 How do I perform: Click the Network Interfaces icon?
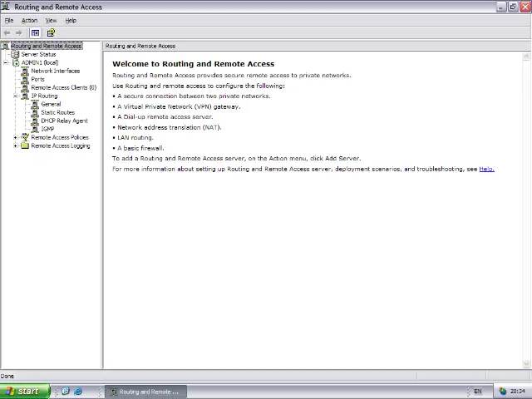coord(25,71)
